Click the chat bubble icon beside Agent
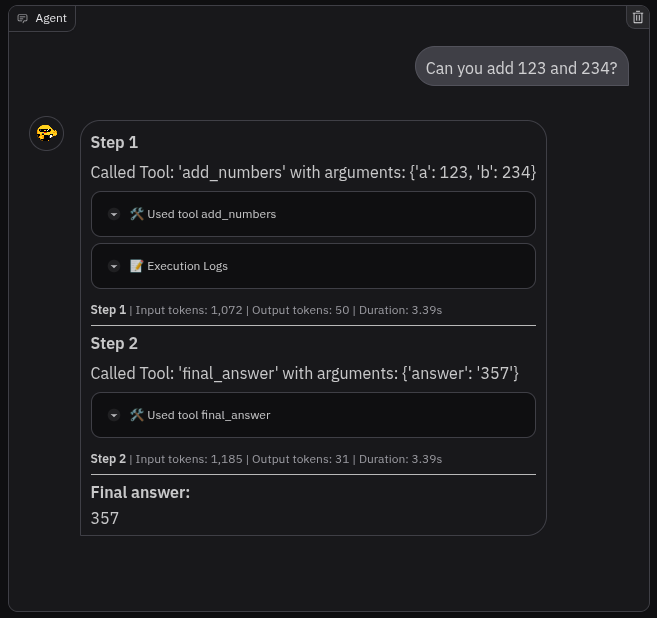The height and width of the screenshot is (618, 657). click(x=22, y=18)
